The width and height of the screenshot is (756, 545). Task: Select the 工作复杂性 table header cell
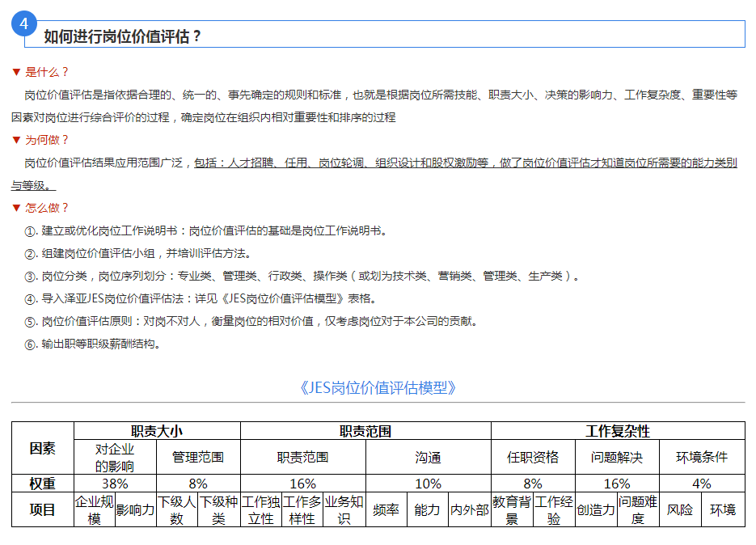(x=617, y=431)
